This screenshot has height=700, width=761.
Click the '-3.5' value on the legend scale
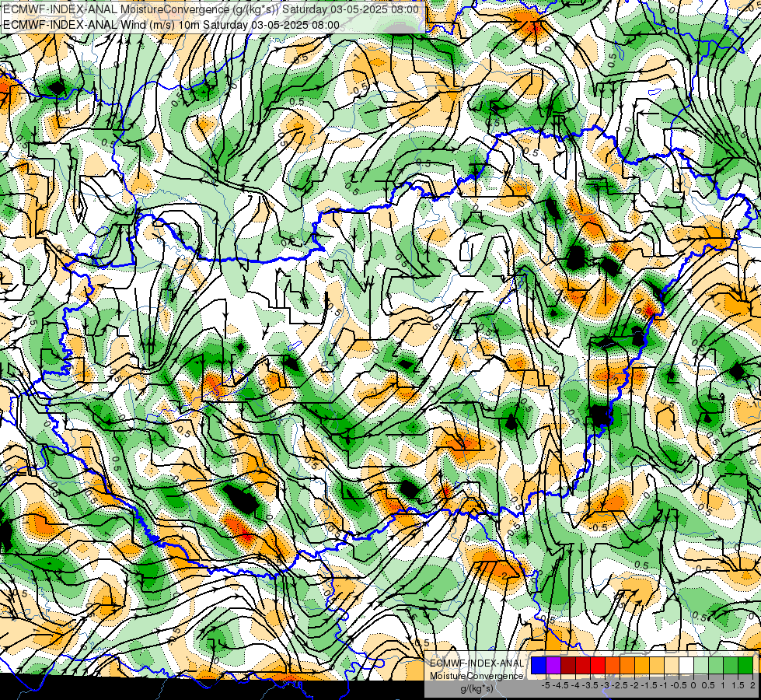coord(590,685)
